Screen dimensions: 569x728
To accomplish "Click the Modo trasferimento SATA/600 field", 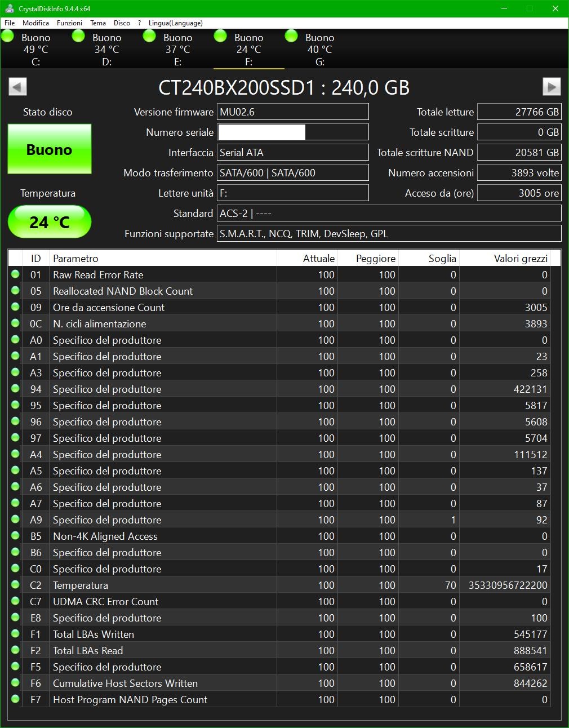I will tap(293, 172).
